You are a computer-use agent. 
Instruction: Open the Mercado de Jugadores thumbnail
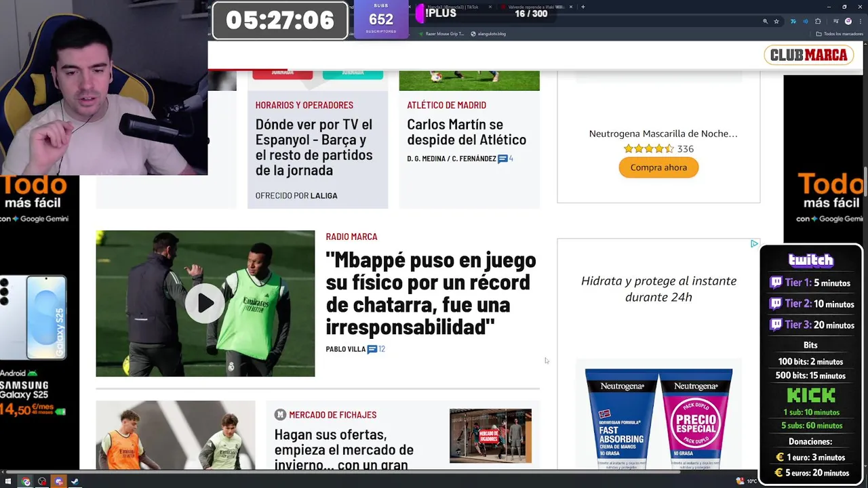tap(490, 436)
